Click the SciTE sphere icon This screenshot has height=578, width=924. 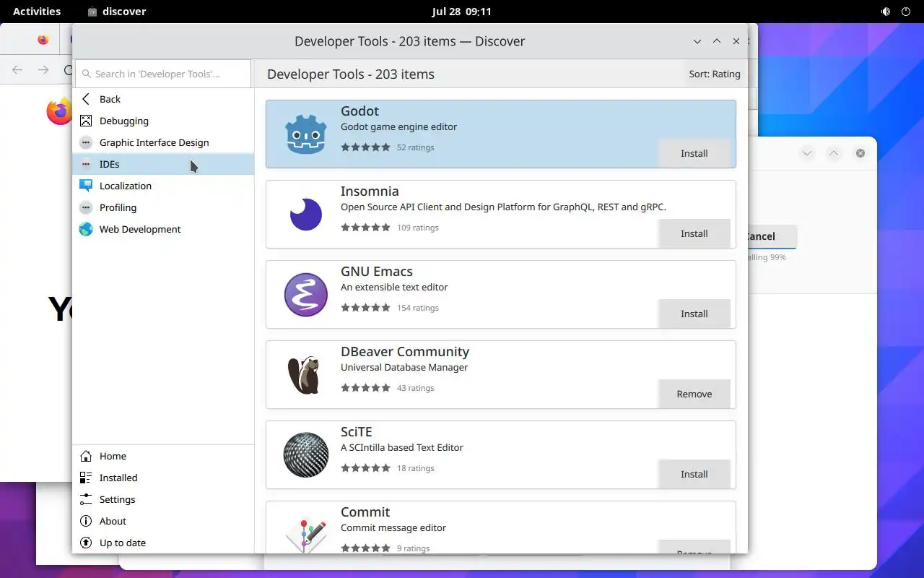306,455
